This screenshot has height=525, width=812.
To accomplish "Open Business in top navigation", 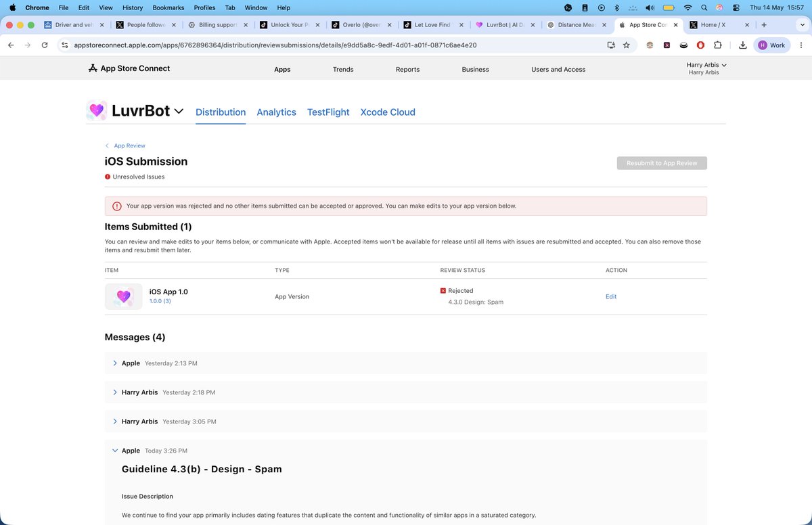I will click(475, 69).
